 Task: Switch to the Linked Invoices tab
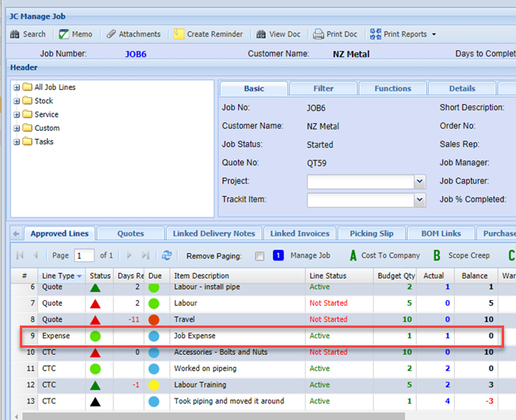[x=299, y=233]
